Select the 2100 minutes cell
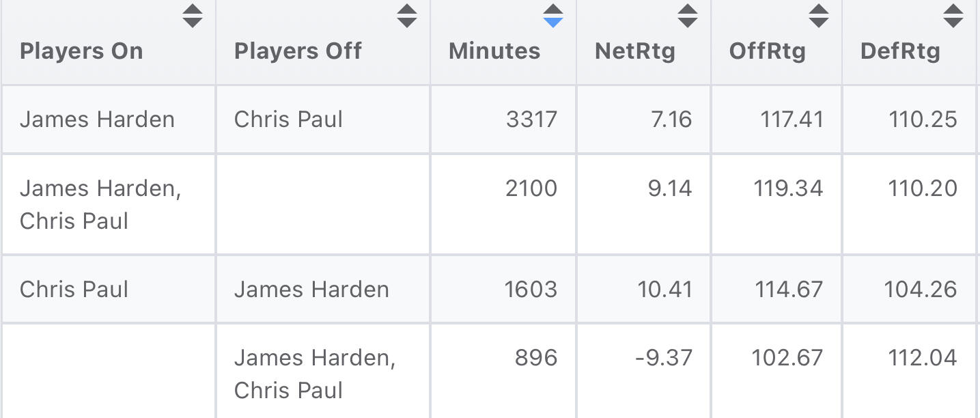 click(531, 189)
